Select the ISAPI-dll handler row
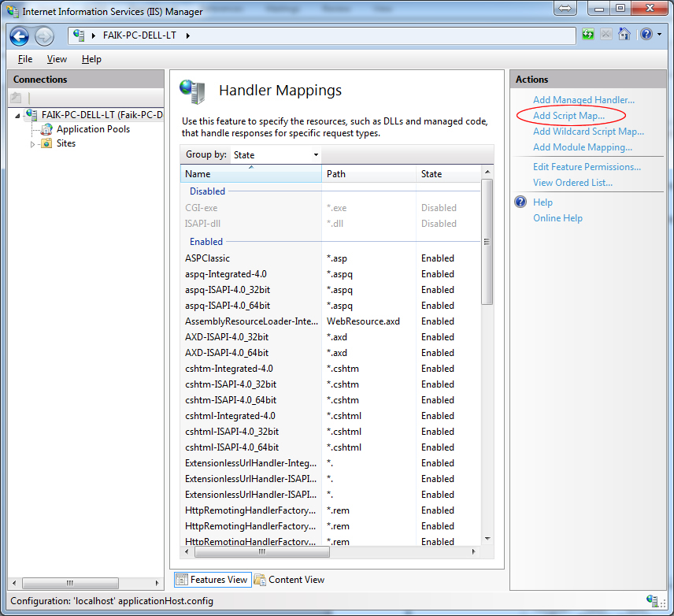Viewport: 674px width, 616px height. tap(330, 224)
